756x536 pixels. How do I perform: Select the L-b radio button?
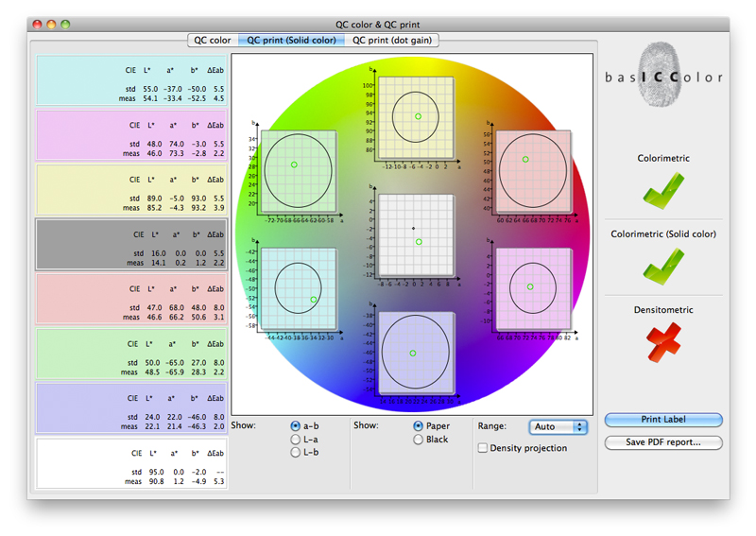pyautogui.click(x=296, y=453)
